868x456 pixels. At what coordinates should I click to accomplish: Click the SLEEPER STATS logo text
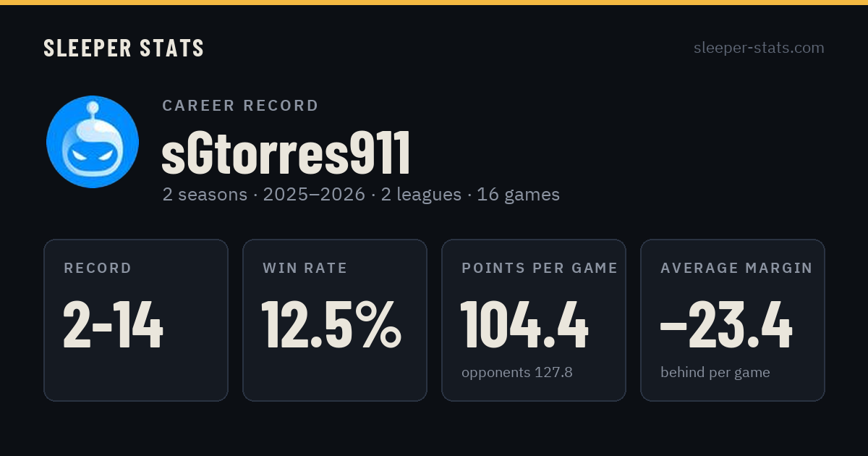tap(124, 48)
